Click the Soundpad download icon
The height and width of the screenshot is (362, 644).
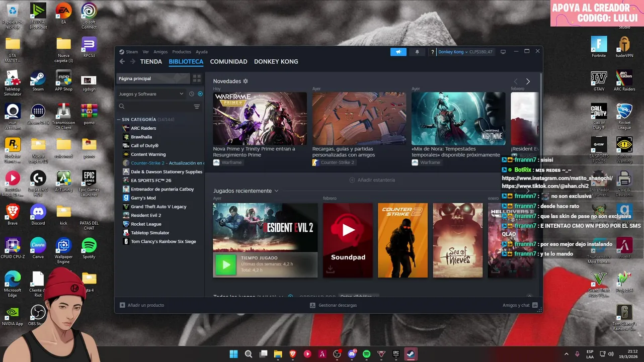330,270
